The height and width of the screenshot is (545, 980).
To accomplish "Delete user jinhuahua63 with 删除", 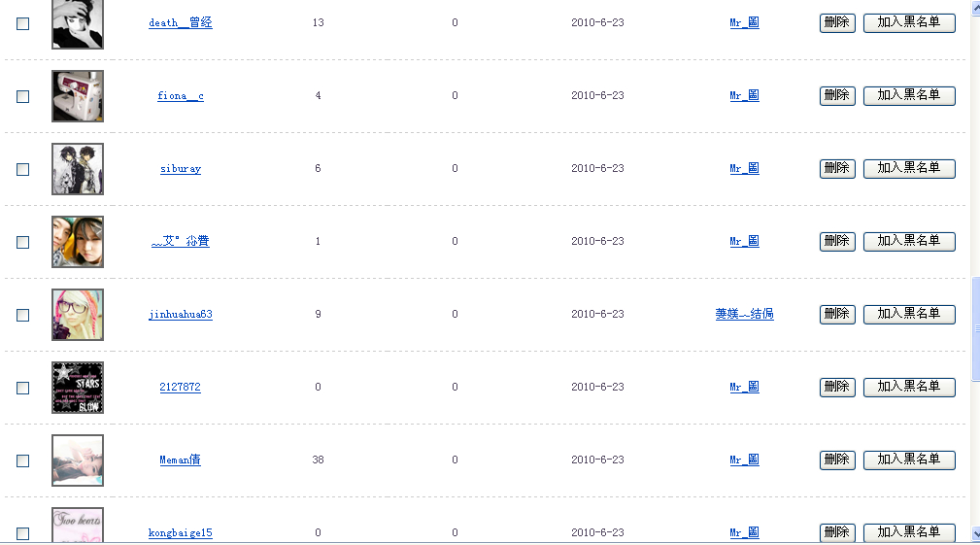I will (x=837, y=314).
